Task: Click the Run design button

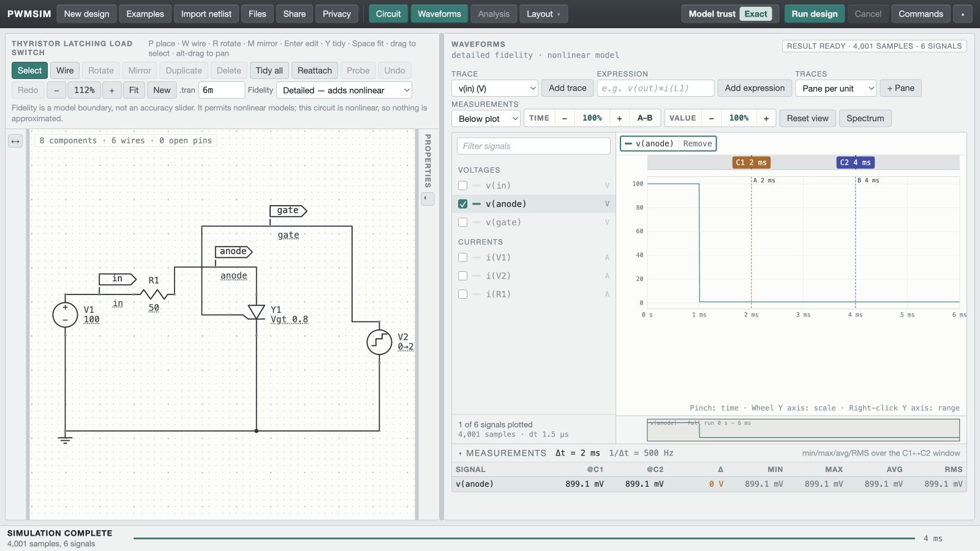Action: (x=815, y=14)
